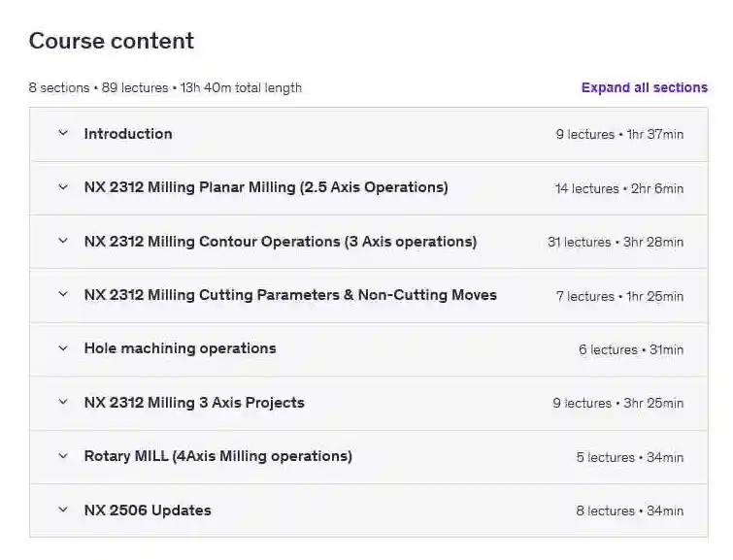Screen dimensions: 733x560
Task: Open Hole machining operations chevron
Action: click(63, 348)
